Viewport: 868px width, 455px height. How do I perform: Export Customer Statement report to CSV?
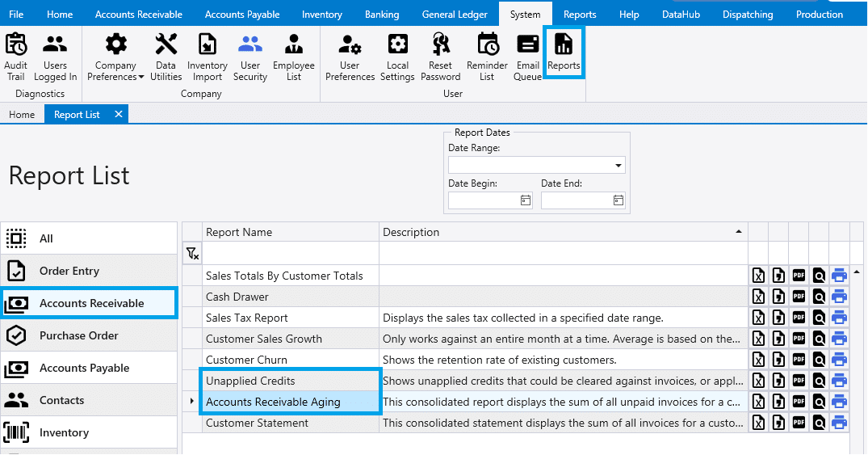click(779, 423)
